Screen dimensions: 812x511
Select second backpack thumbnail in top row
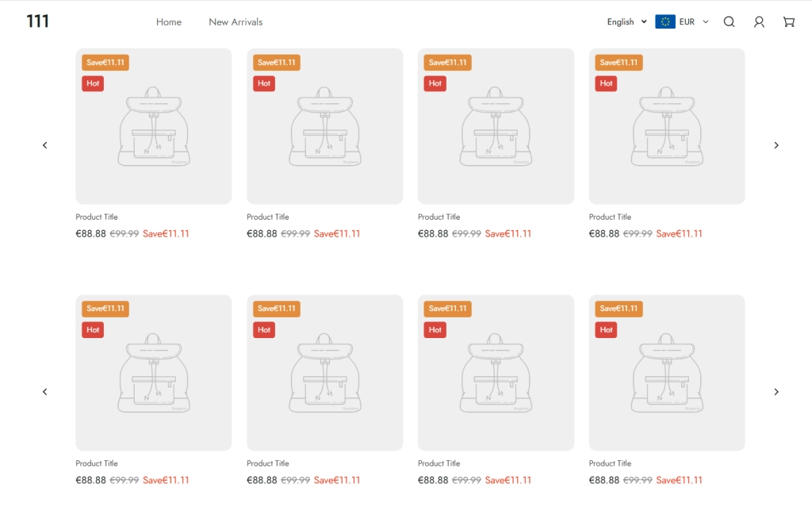(325, 127)
